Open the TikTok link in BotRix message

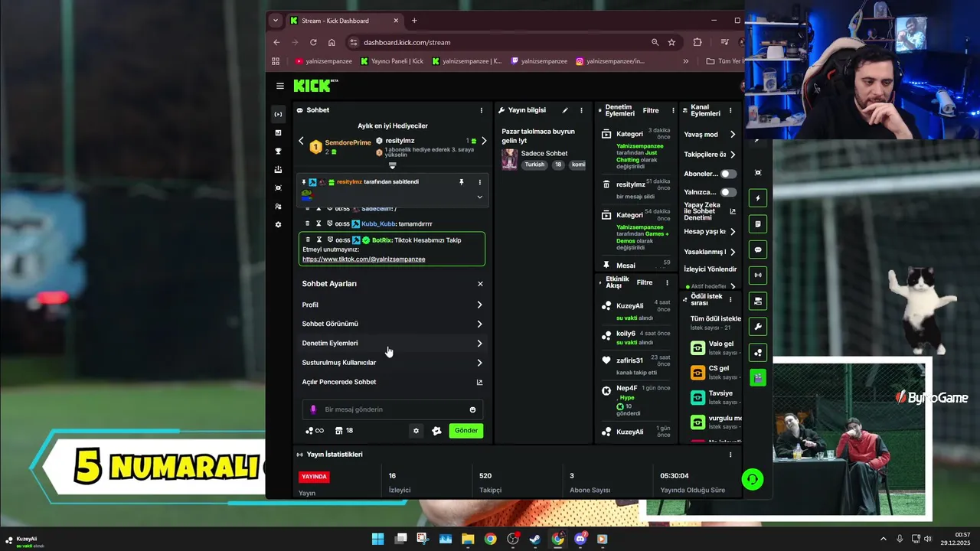click(x=364, y=259)
